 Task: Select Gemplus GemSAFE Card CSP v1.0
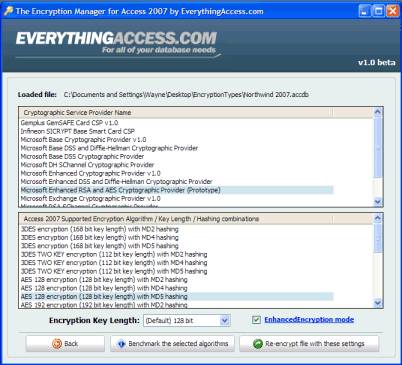(177, 123)
